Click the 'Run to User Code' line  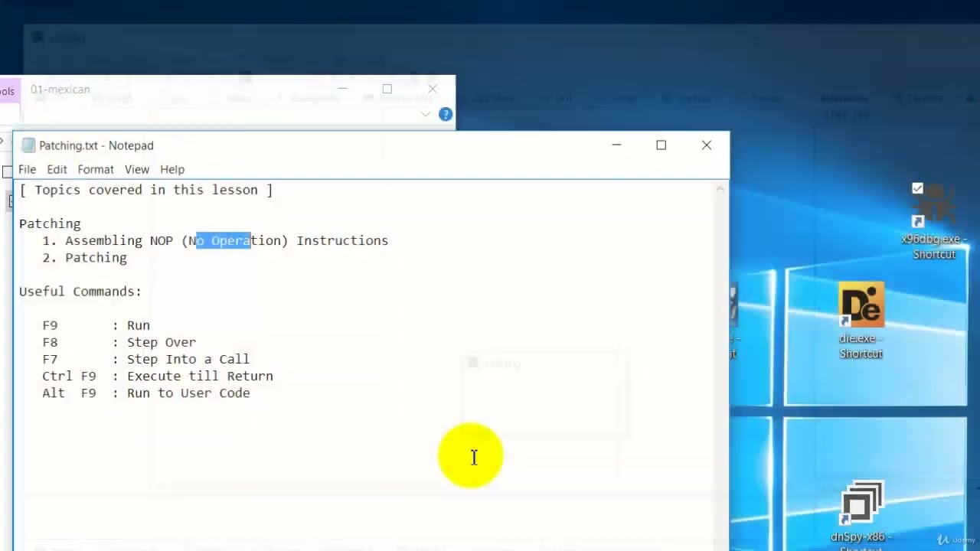pos(188,393)
